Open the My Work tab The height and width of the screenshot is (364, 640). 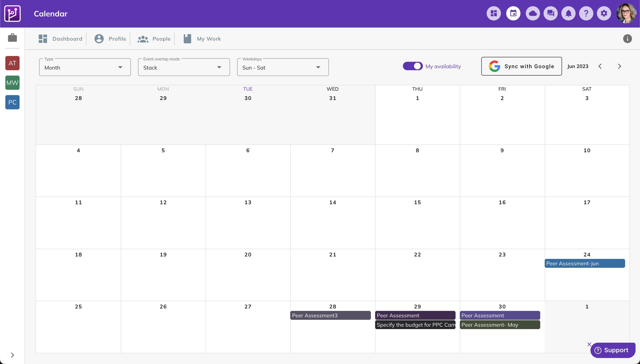202,39
